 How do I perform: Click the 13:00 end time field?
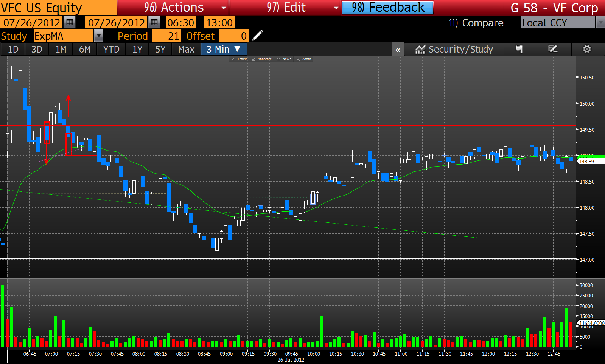pyautogui.click(x=219, y=23)
